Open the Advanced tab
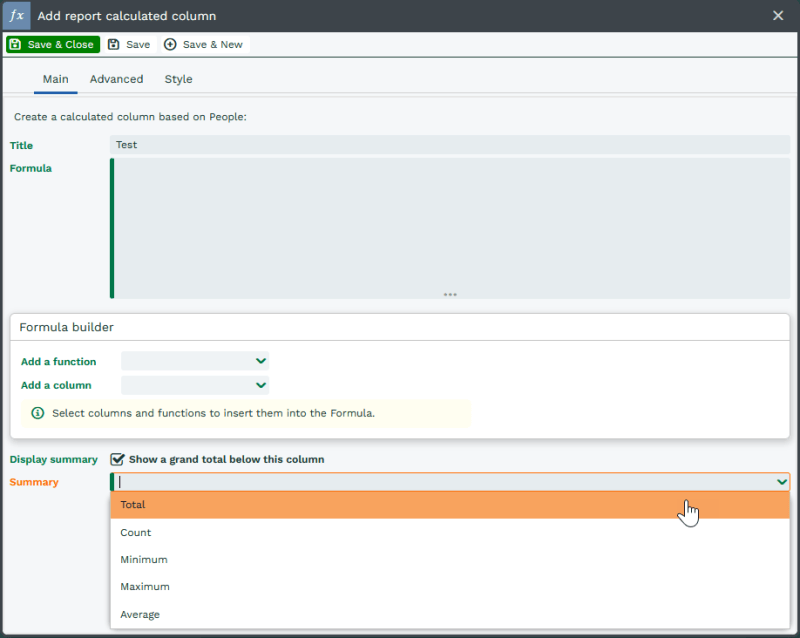 tap(116, 79)
